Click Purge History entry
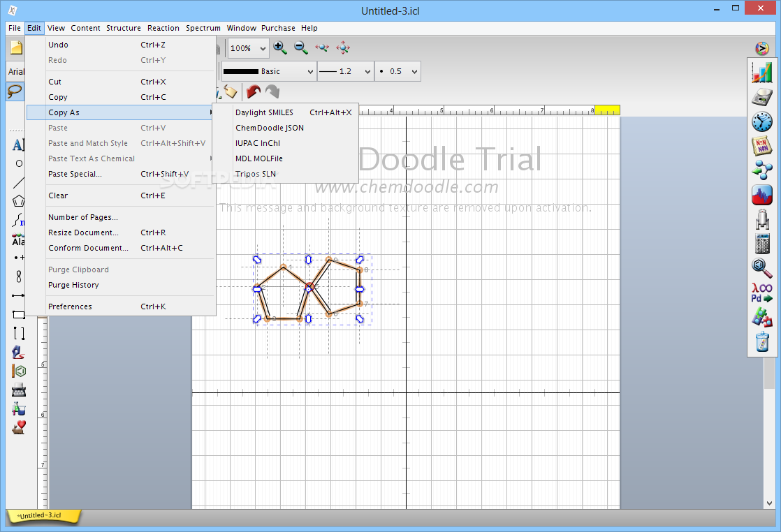This screenshot has height=532, width=781. [x=121, y=285]
